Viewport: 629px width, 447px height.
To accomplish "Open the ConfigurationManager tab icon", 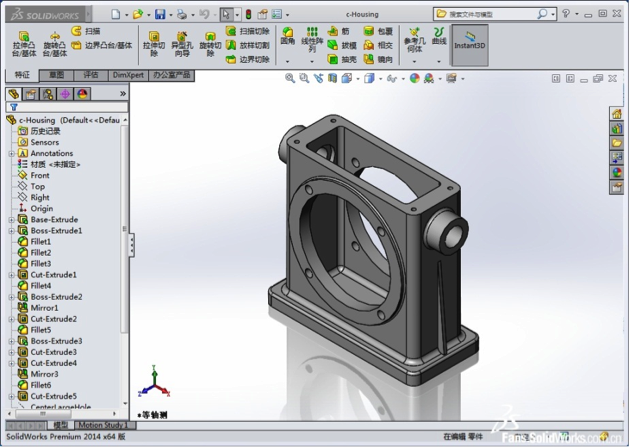I will pos(47,94).
